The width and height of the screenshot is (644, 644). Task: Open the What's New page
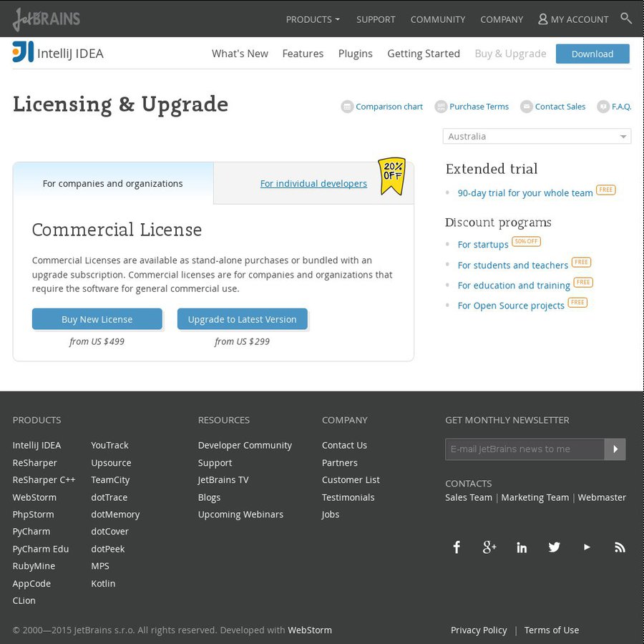point(240,54)
